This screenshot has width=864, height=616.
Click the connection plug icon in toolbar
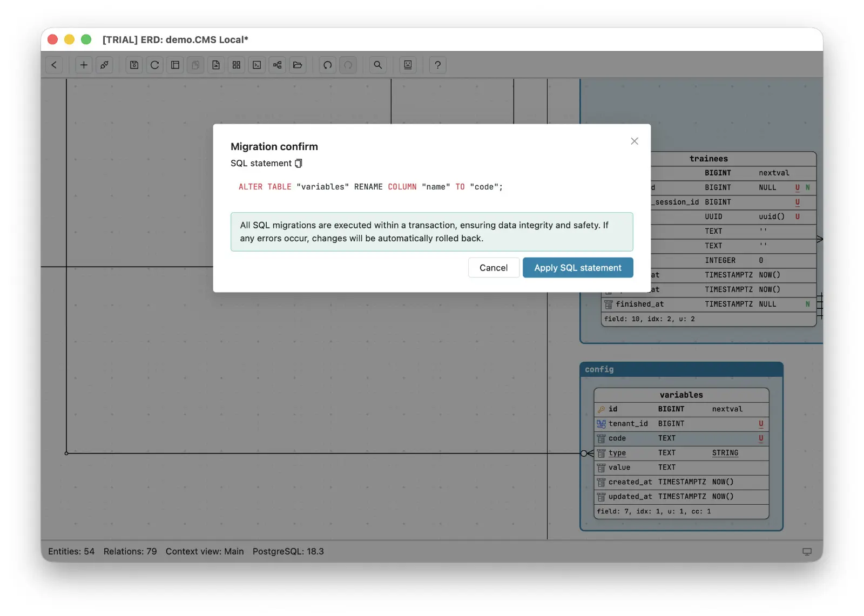[104, 65]
